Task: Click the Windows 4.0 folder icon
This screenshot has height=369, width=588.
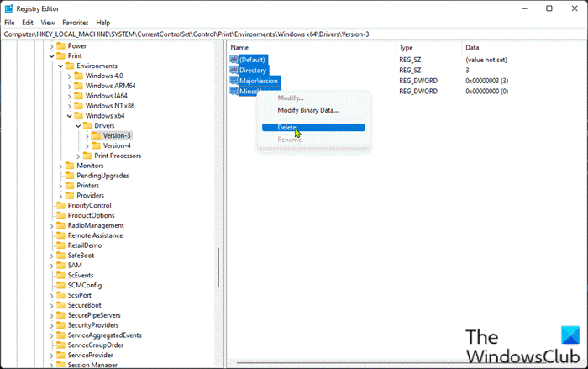Action: (78, 76)
